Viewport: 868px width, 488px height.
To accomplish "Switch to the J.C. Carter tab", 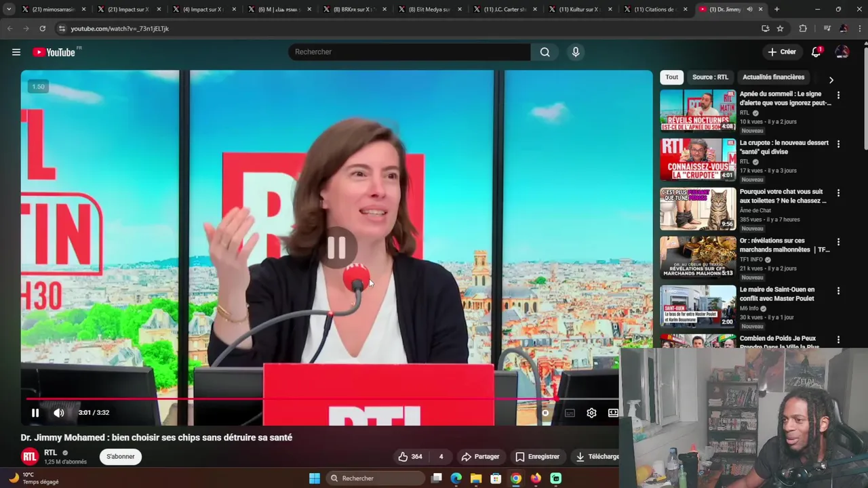I will 505,9.
